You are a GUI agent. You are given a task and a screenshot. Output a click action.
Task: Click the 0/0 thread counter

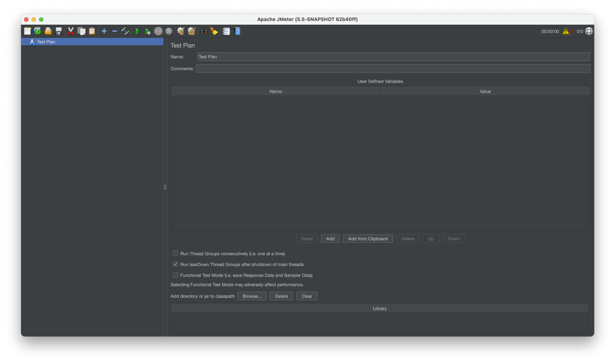pos(580,32)
